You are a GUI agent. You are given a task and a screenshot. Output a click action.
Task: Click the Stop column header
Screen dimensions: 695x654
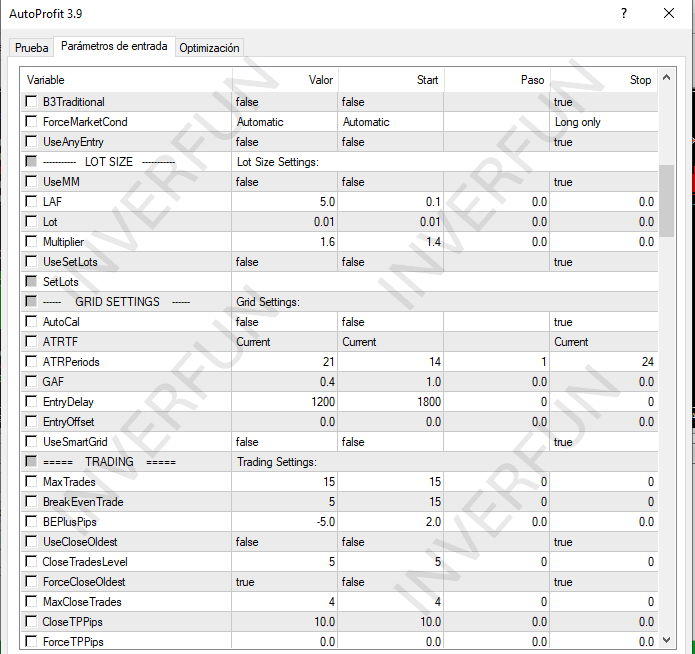pos(604,80)
